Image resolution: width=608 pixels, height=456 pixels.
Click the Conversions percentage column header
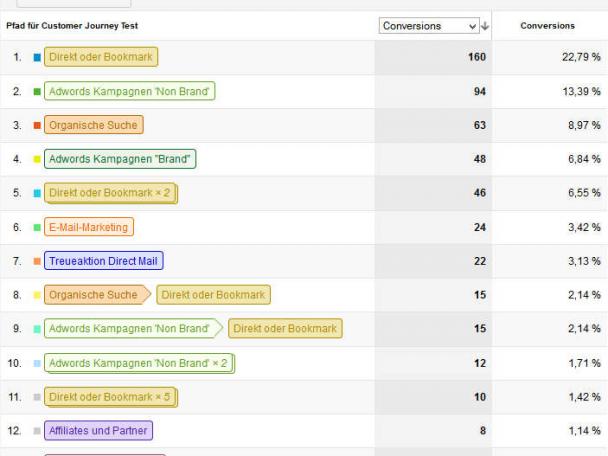click(547, 26)
